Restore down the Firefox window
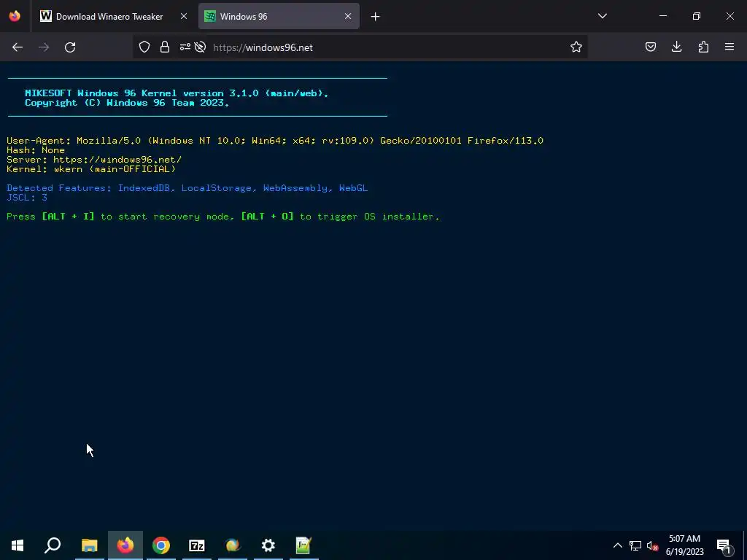The width and height of the screenshot is (747, 560). [x=697, y=16]
